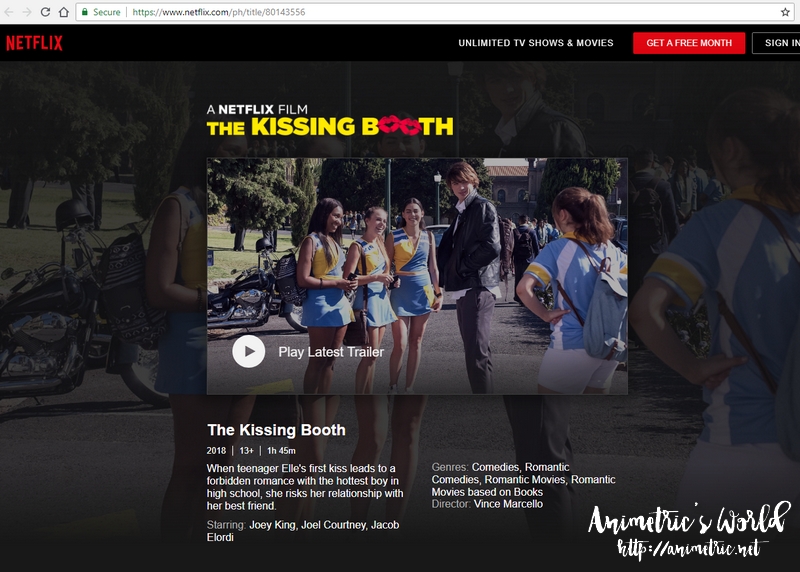The image size is (800, 572).
Task: Click the Play Latest Trailer label
Action: click(331, 352)
